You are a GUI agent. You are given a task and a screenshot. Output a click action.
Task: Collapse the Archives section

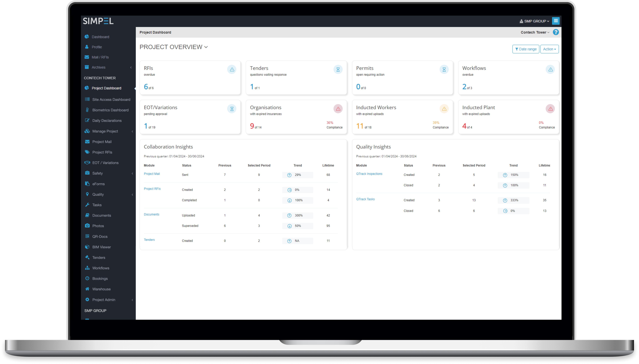(131, 67)
